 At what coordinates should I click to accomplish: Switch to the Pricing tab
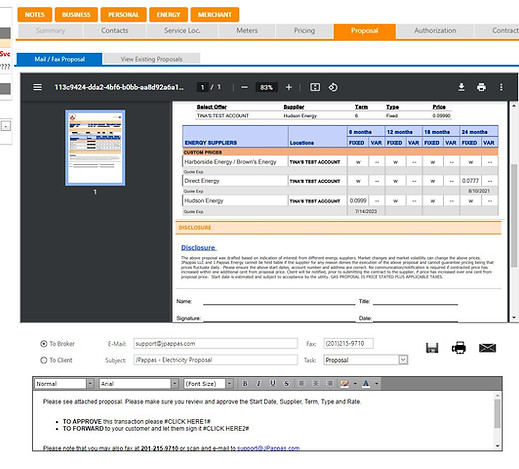coord(304,31)
